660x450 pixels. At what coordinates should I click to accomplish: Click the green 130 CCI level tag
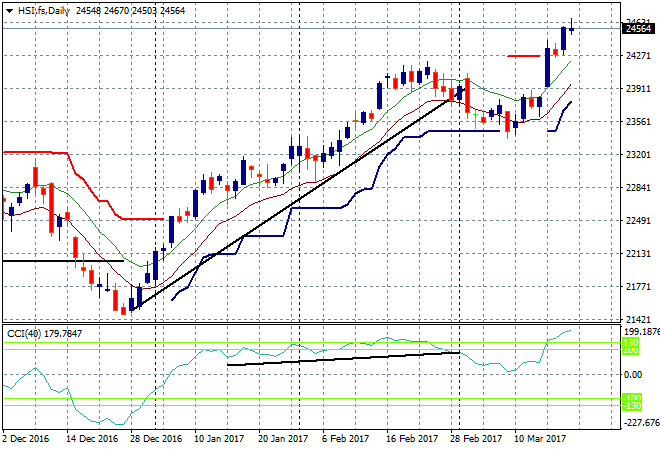pos(630,343)
